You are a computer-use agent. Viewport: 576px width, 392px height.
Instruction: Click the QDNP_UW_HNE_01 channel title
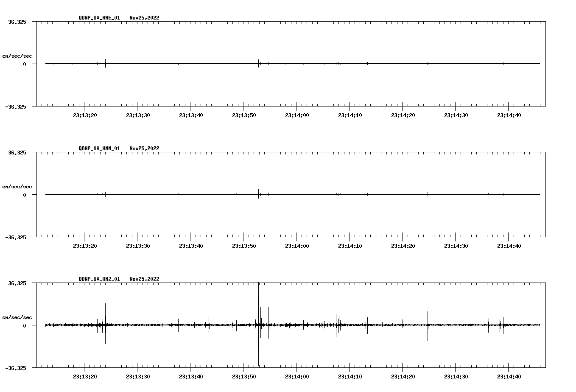[x=99, y=18]
